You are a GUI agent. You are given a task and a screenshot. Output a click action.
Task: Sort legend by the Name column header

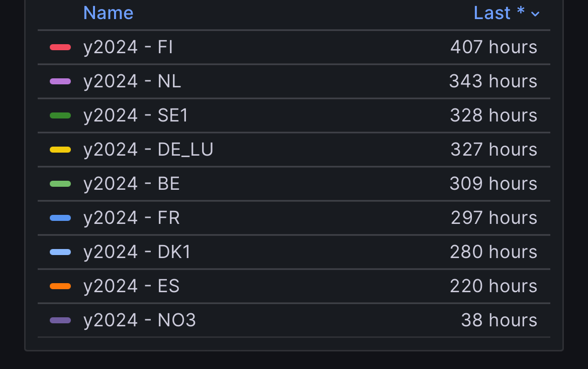tap(108, 13)
